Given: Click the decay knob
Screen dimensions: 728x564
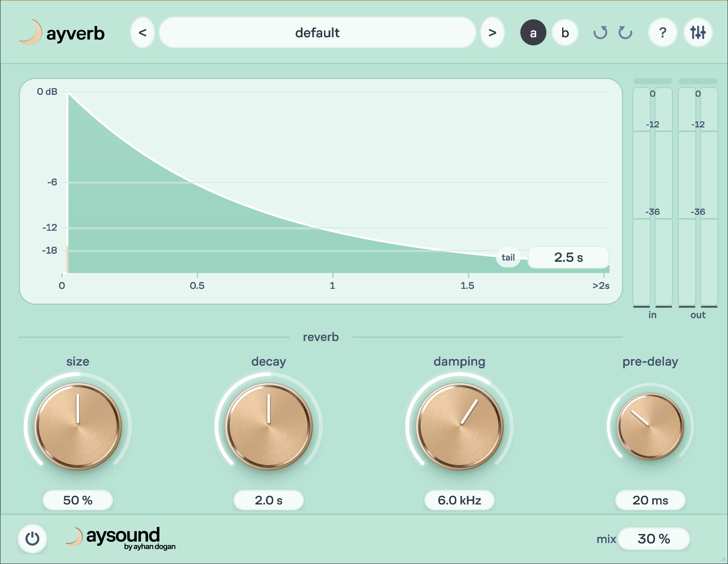Looking at the screenshot, I should pos(269,426).
